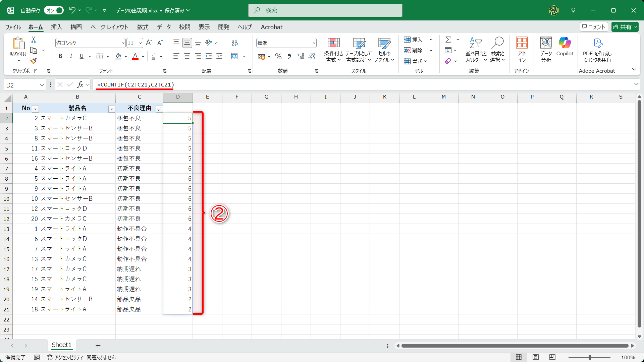Add a new sheet with the plus button
This screenshot has height=362, width=644.
[98, 345]
